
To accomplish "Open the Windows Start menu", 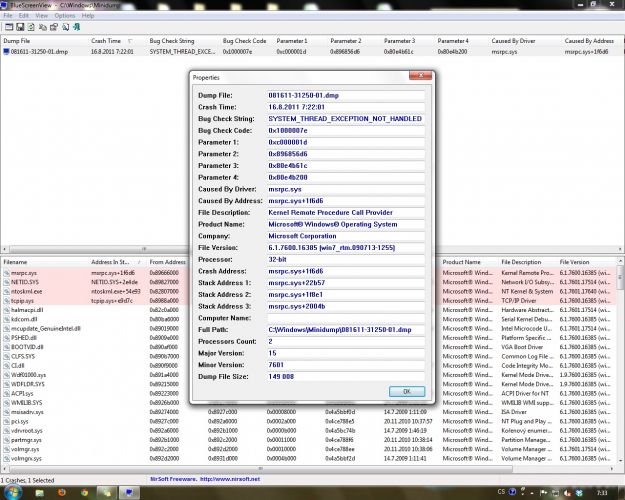I will point(12,492).
